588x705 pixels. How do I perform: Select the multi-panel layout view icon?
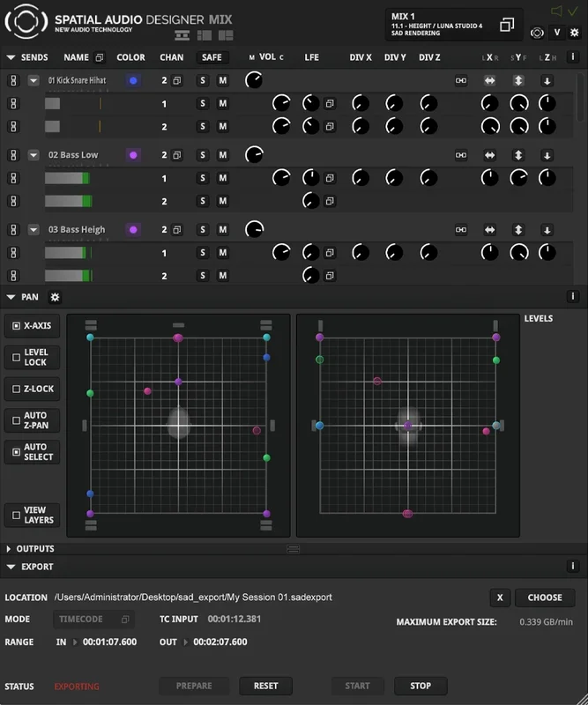coord(226,35)
